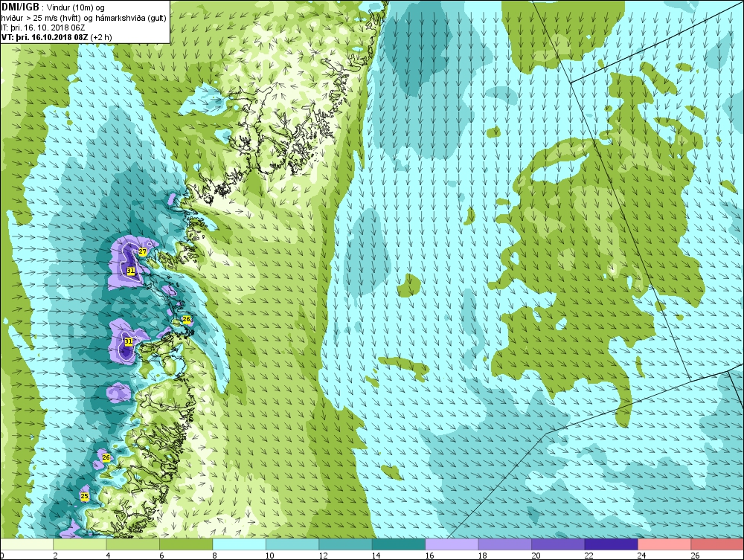Screen dimensions: 744x560
Task: Click the legend scale number 2
Action: (56, 556)
